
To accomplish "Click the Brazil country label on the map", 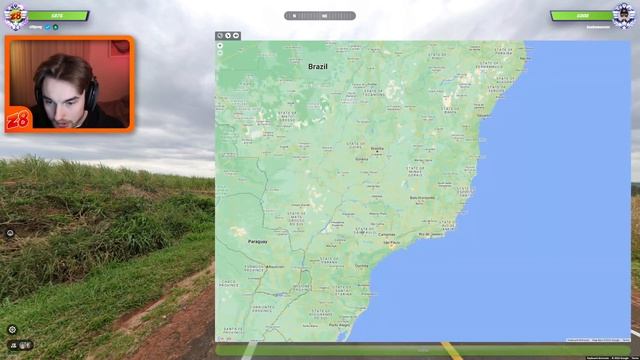I will 318,67.
